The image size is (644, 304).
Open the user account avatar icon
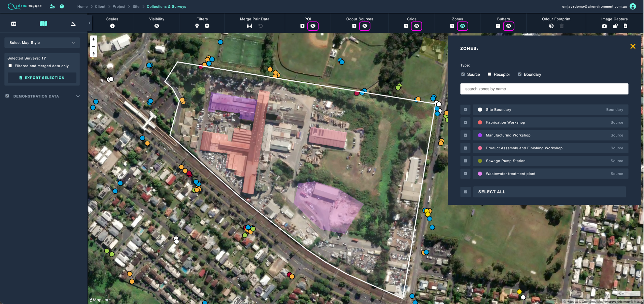coord(633,6)
